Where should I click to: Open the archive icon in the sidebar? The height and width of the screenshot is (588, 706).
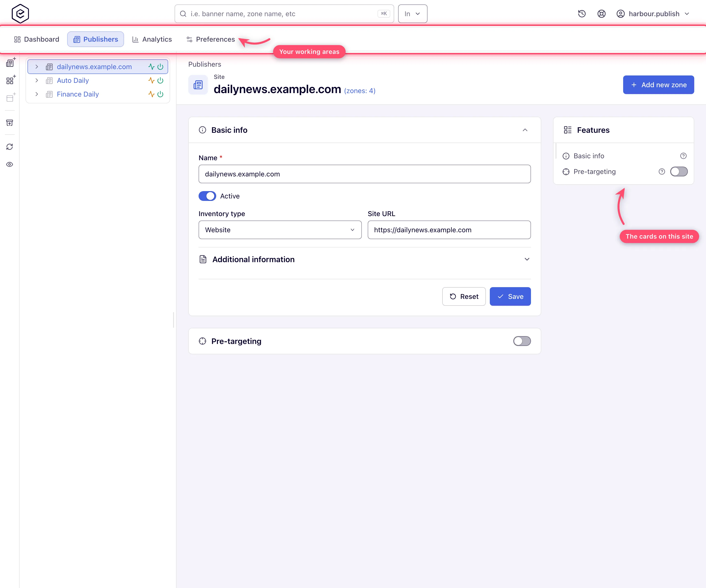[10, 123]
